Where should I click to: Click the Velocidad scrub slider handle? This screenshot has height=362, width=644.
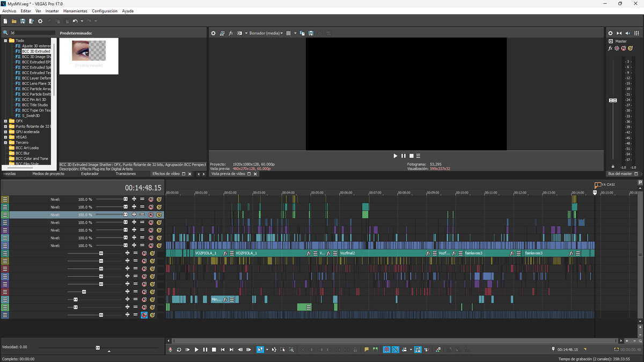tap(98, 348)
